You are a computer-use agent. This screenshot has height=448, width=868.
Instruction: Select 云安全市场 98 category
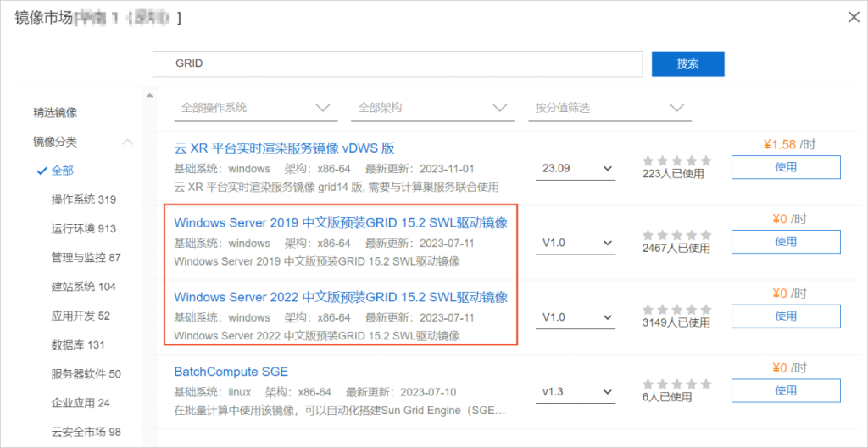(86, 433)
